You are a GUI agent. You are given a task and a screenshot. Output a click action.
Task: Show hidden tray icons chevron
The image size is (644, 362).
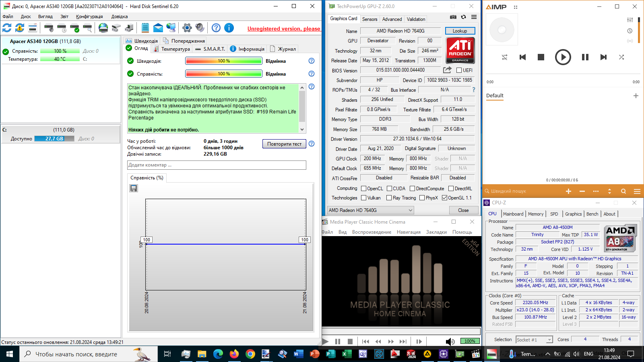point(548,354)
